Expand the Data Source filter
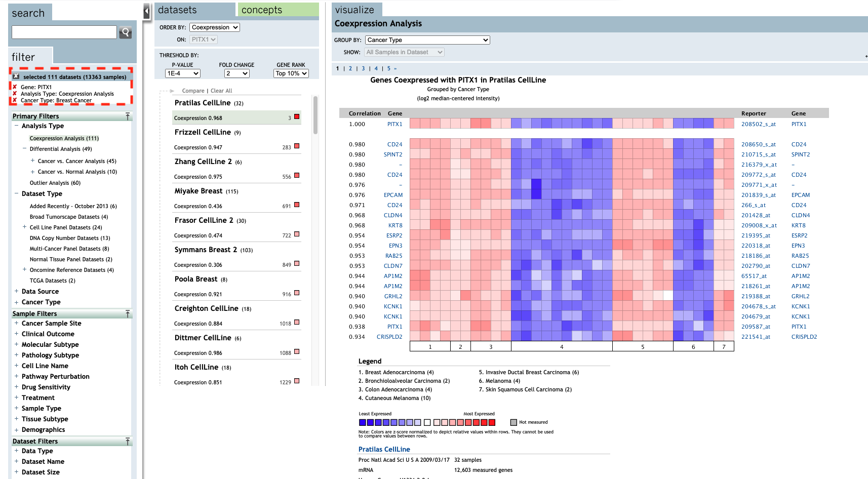This screenshot has width=868, height=479. tap(16, 291)
